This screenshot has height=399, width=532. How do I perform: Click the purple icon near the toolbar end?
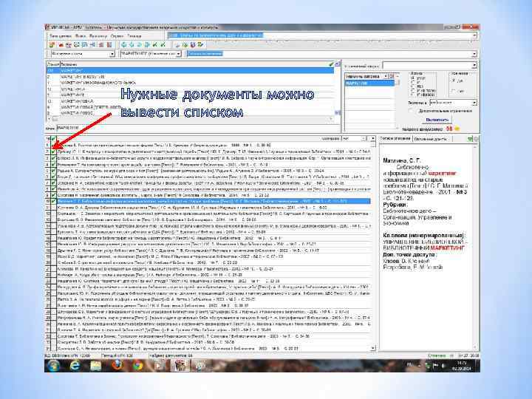tap(193, 44)
